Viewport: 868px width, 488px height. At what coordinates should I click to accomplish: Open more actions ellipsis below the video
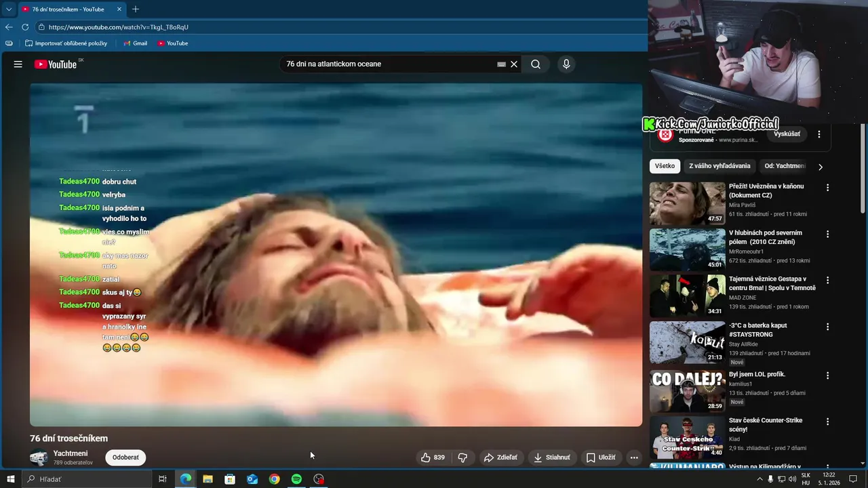634,457
